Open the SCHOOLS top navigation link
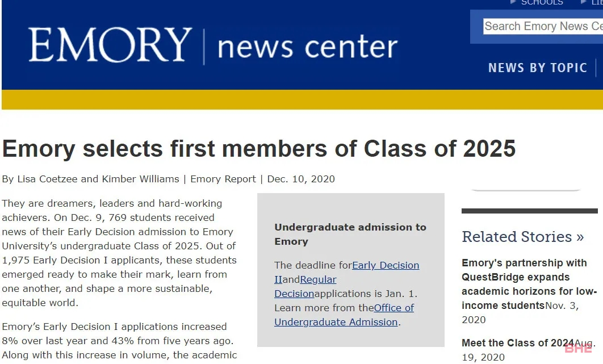This screenshot has width=603, height=364. 542,2
